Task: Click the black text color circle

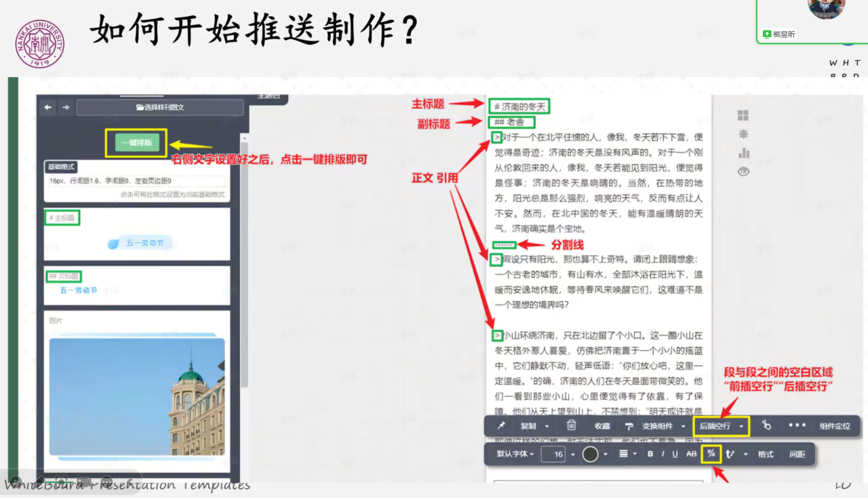Action: point(590,454)
